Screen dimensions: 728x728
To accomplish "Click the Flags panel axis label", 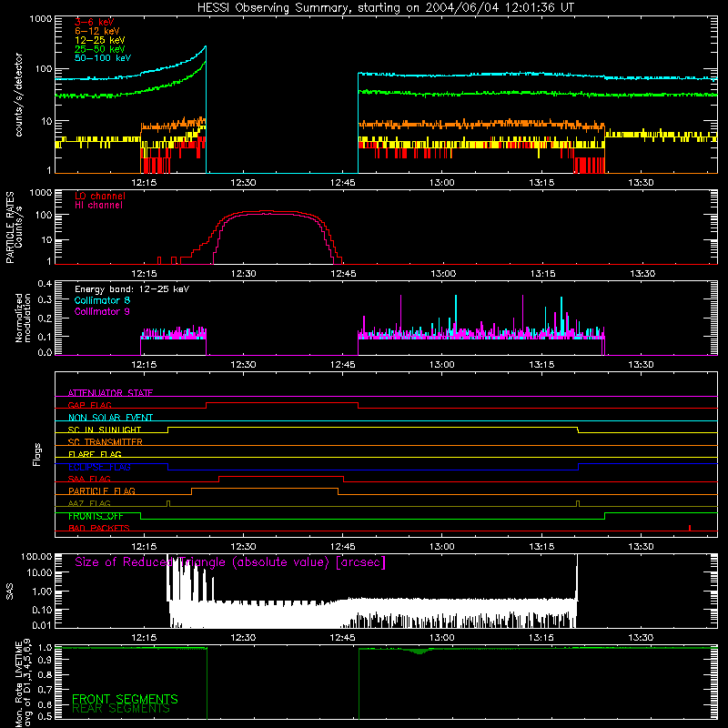I will point(37,454).
